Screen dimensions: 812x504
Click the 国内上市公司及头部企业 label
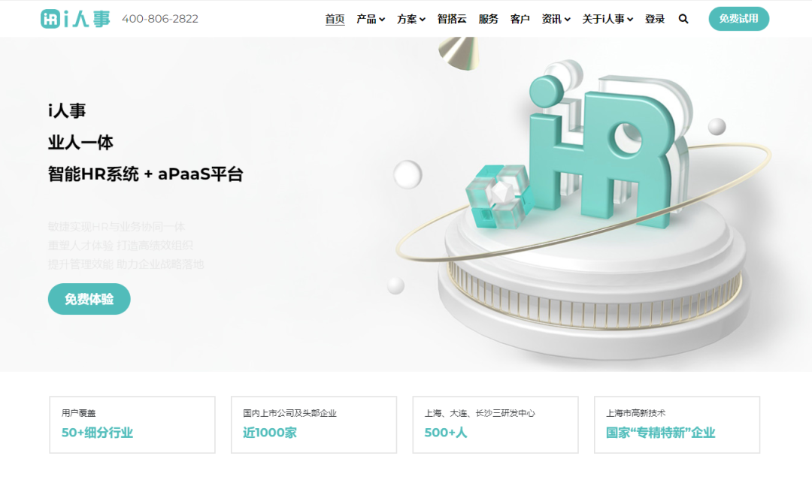tap(290, 413)
